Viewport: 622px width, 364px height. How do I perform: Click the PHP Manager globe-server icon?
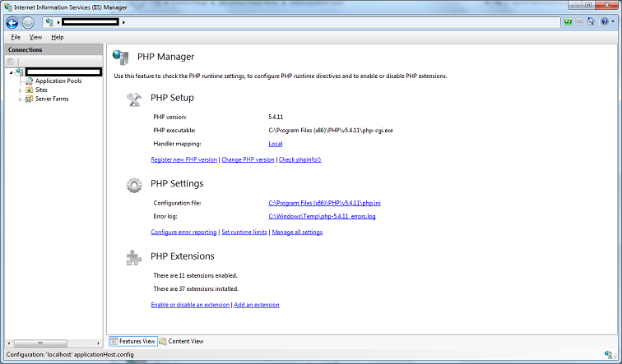tap(121, 58)
